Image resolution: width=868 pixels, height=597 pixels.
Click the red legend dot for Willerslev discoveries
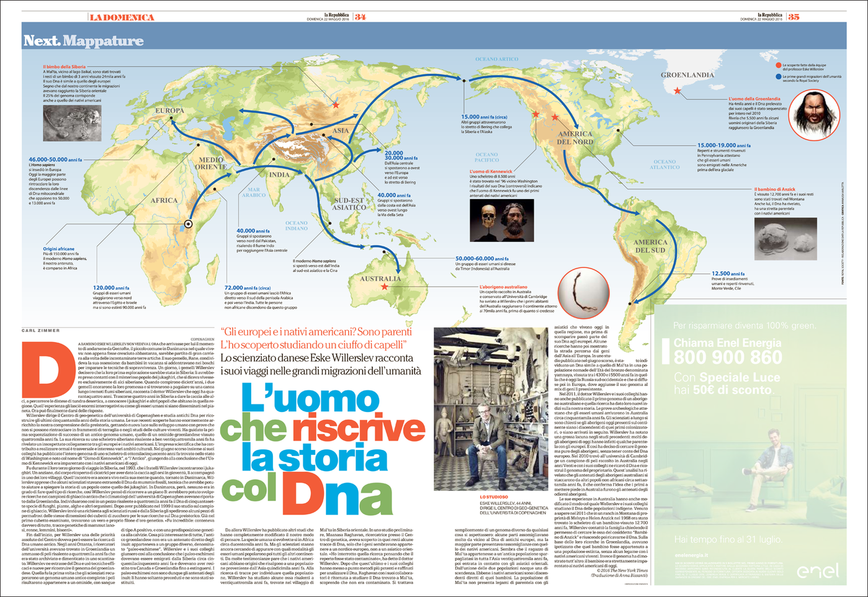pos(779,65)
